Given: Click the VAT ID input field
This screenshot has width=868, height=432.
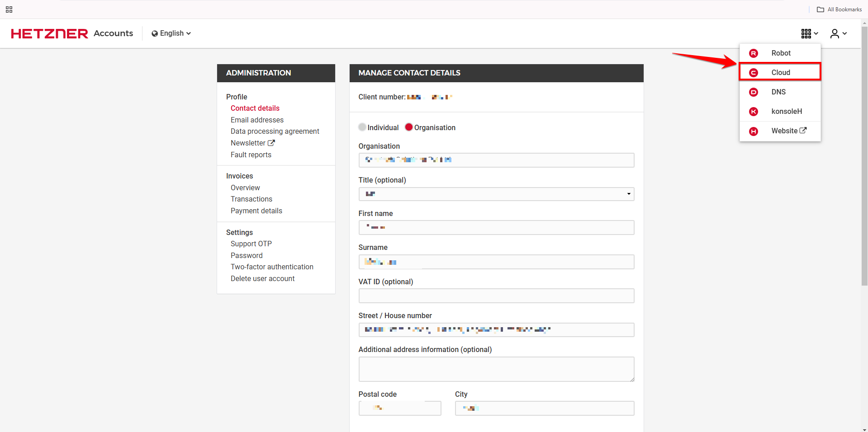Looking at the screenshot, I should 496,296.
